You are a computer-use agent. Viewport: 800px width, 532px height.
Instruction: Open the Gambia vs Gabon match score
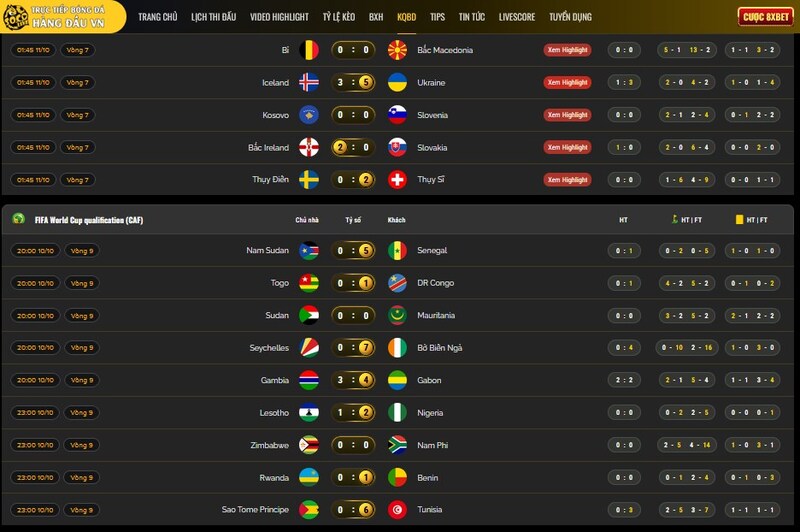(x=354, y=381)
